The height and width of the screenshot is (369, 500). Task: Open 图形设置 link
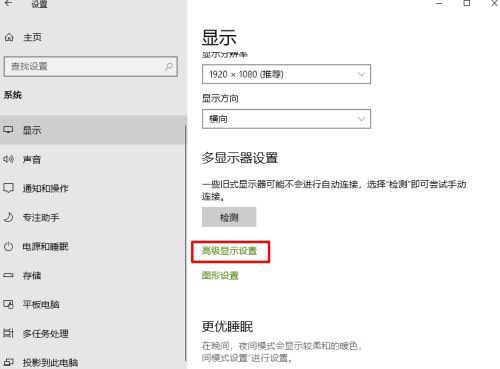[x=220, y=276]
